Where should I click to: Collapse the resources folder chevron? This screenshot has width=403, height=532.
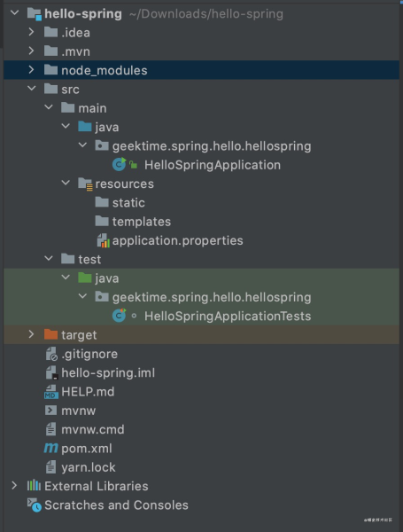[66, 184]
